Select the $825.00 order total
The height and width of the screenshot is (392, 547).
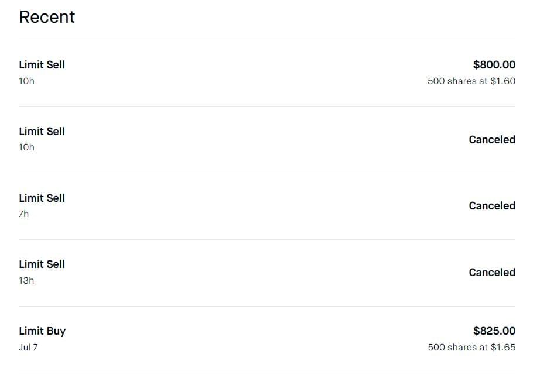point(494,331)
